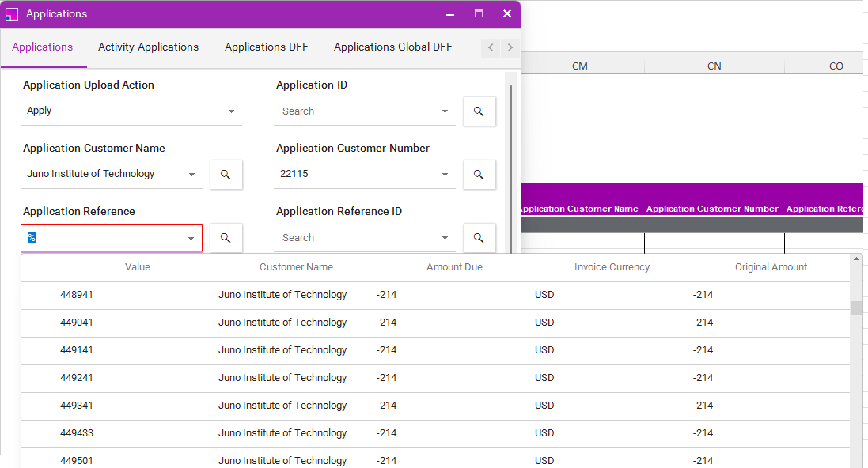The image size is (868, 468).
Task: Click customer name in the 449341 row
Action: coord(282,406)
